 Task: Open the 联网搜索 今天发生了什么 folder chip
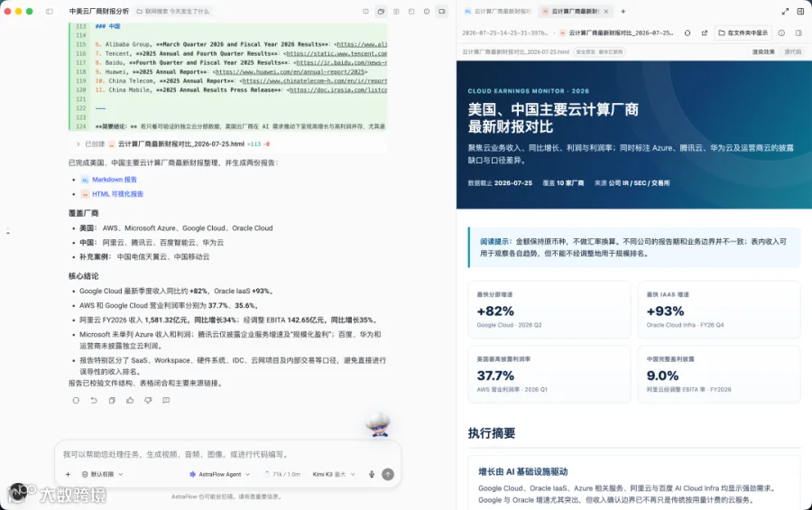[x=173, y=11]
